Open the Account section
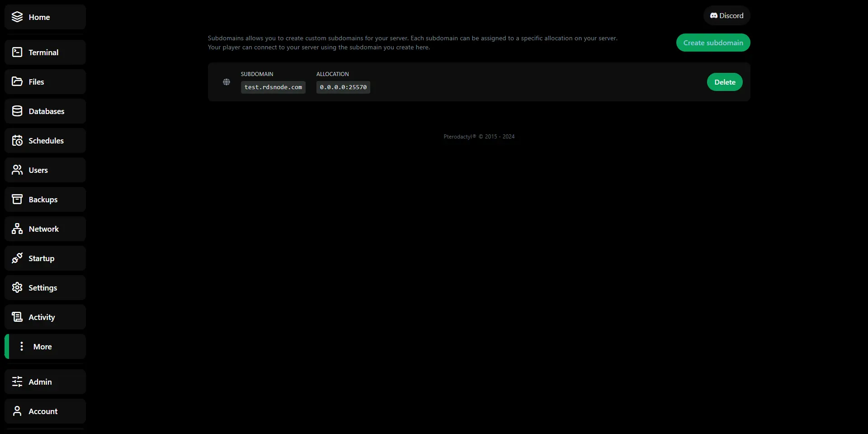868x434 pixels. click(43, 411)
